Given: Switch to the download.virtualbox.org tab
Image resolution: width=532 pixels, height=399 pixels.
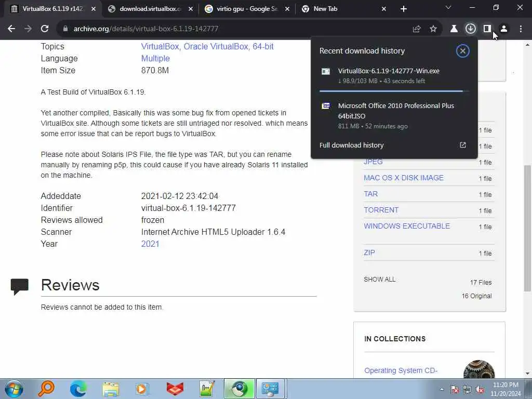Looking at the screenshot, I should [x=150, y=9].
